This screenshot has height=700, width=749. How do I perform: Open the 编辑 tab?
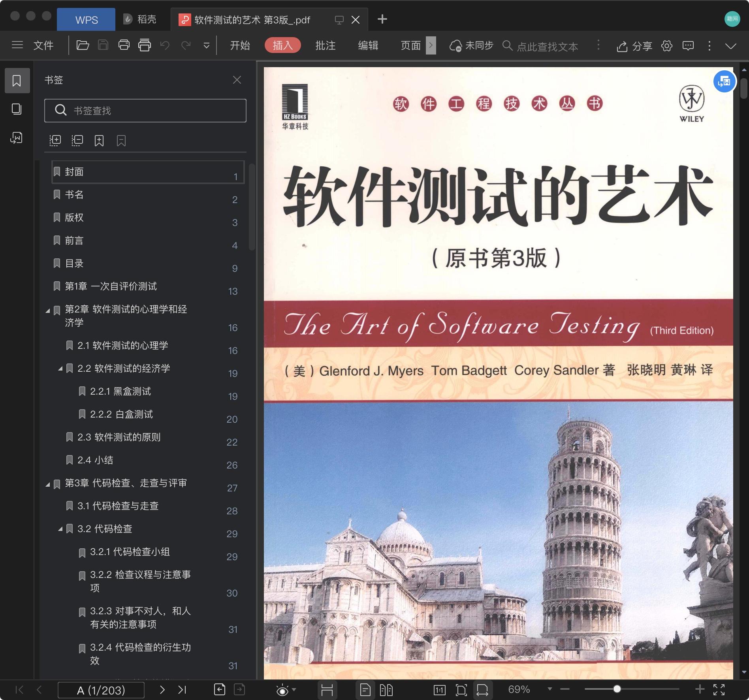(x=368, y=45)
